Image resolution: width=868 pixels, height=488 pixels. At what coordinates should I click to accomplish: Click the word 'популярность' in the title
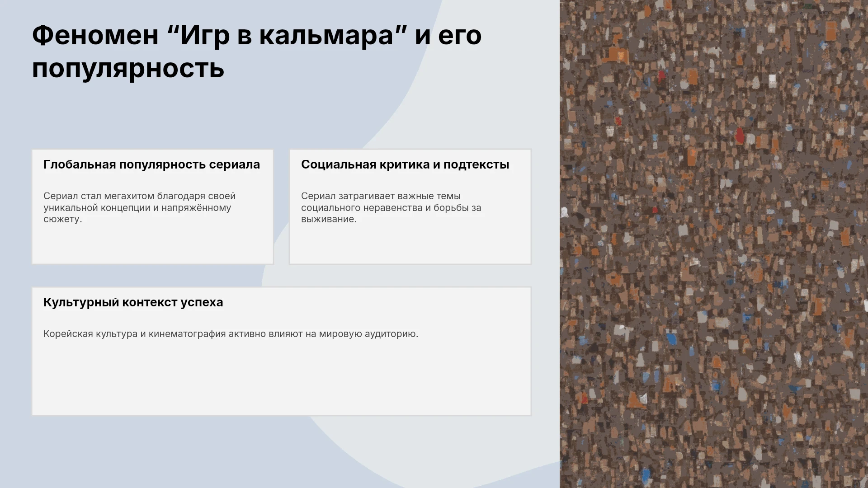click(128, 69)
